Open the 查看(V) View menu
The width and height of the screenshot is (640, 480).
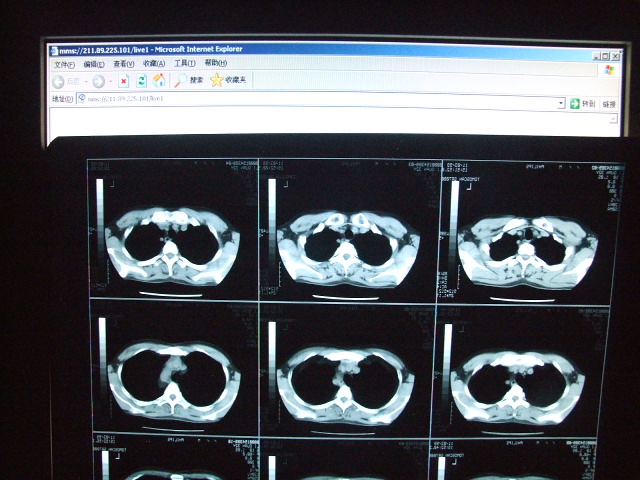tap(124, 64)
